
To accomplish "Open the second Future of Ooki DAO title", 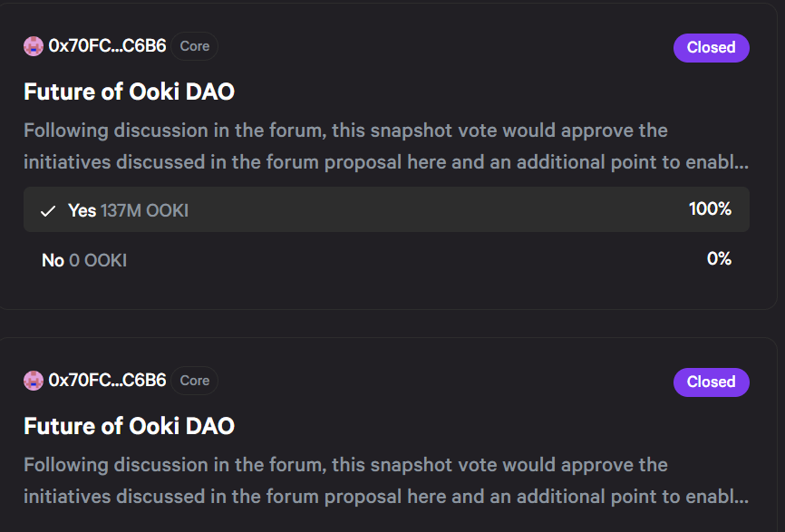I will tap(129, 426).
